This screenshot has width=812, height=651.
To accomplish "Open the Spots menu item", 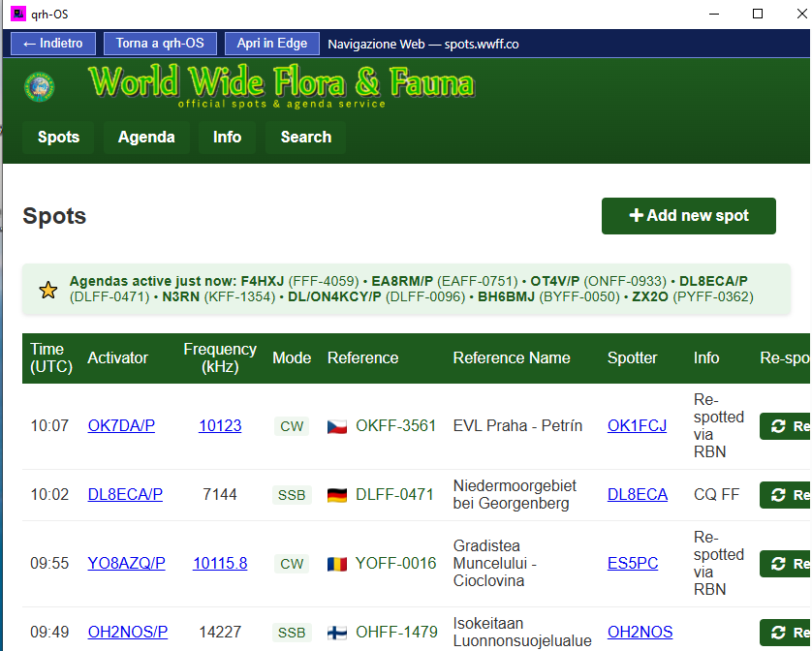I will [58, 138].
